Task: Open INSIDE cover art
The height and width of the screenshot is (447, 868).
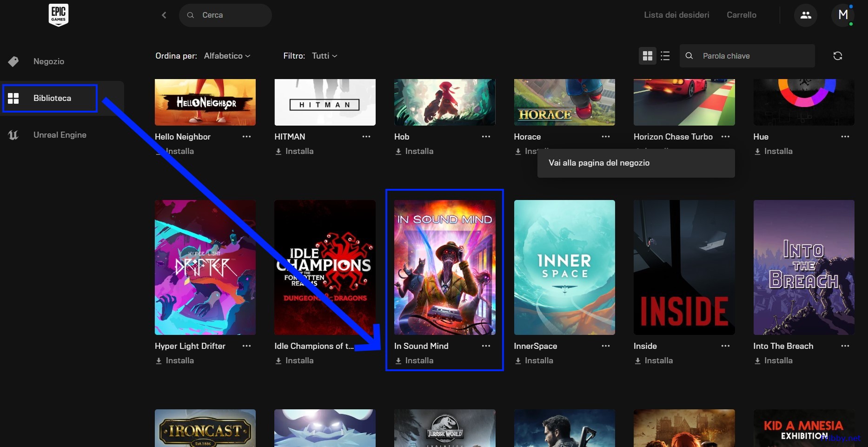Action: point(684,267)
